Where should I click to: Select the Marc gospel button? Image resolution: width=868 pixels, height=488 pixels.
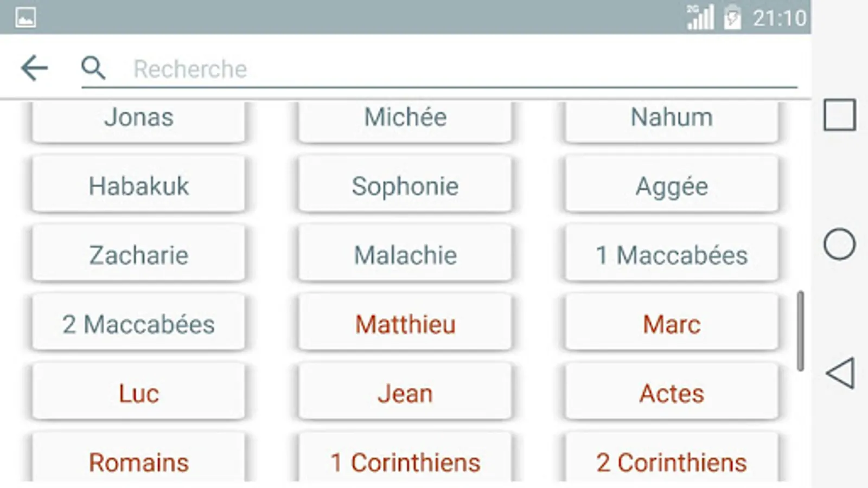click(672, 324)
